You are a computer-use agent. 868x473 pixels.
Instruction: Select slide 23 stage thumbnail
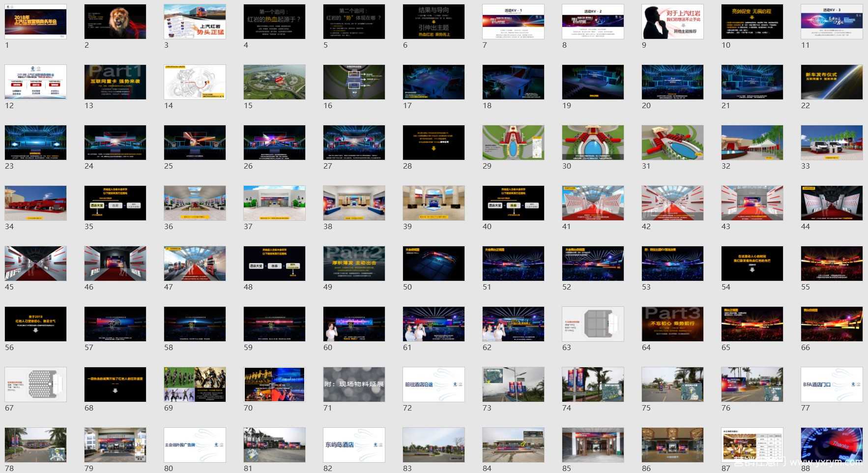(35, 143)
